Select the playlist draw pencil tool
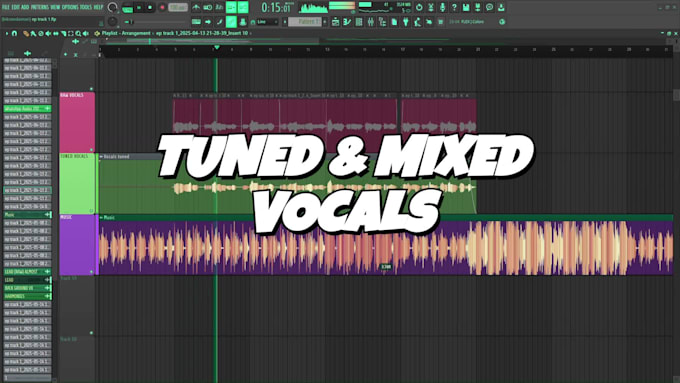Image resolution: width=680 pixels, height=383 pixels. click(x=26, y=34)
